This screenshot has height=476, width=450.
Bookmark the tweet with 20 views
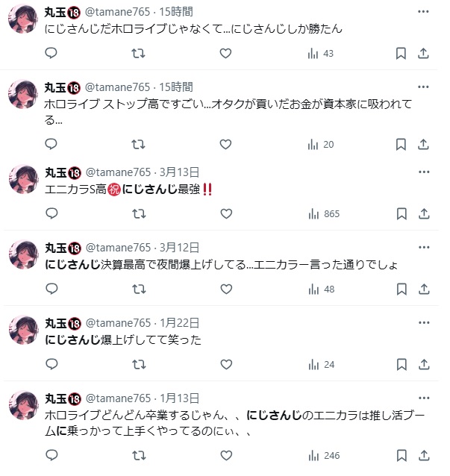click(x=401, y=145)
